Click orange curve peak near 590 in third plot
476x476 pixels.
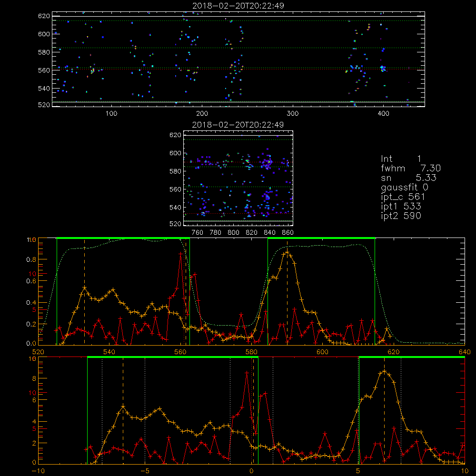click(x=287, y=252)
